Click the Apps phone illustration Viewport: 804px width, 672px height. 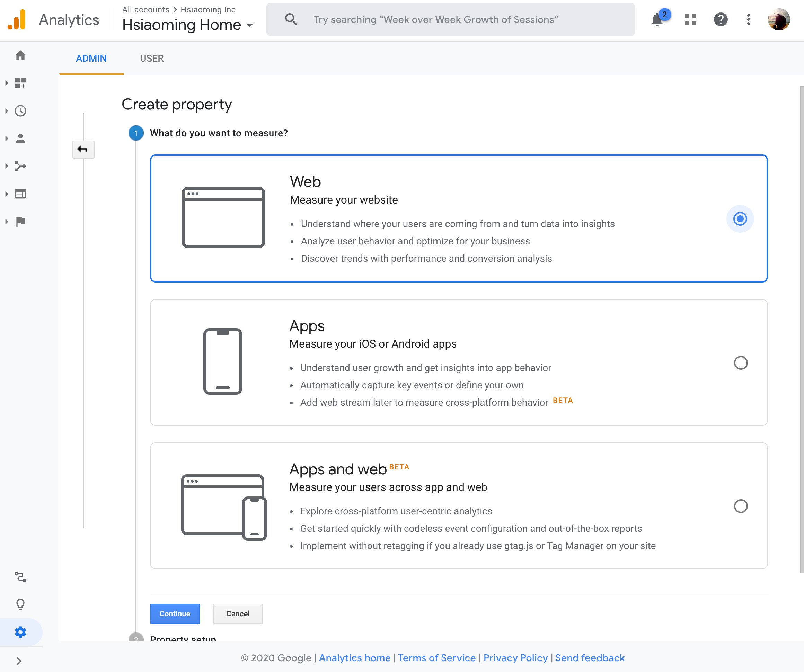click(222, 361)
